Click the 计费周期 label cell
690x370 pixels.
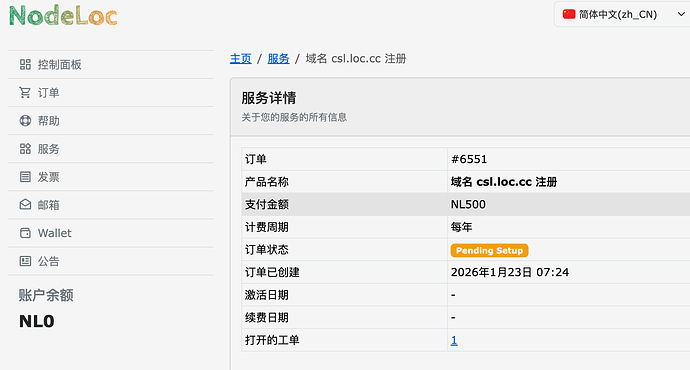(345, 227)
